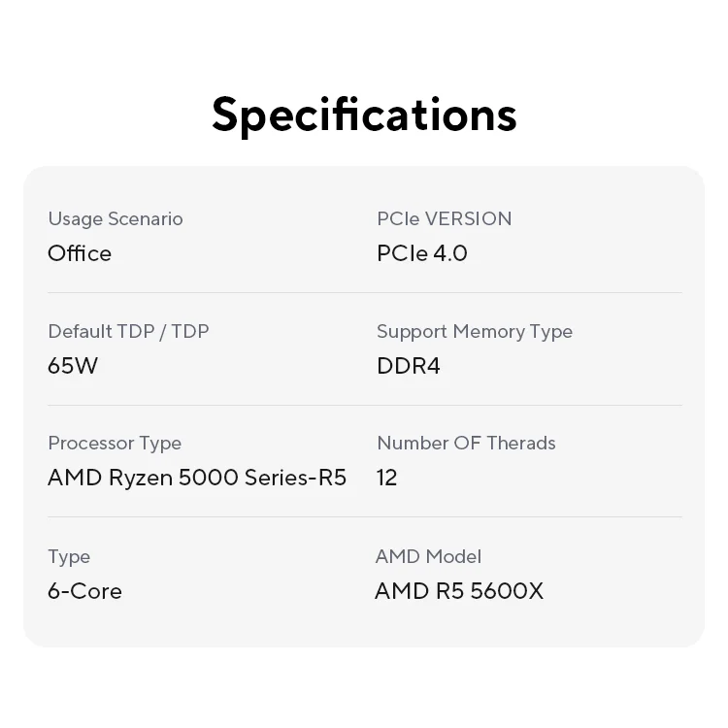Select the AMD R5 5600X value
This screenshot has height=728, width=728.
tap(458, 591)
